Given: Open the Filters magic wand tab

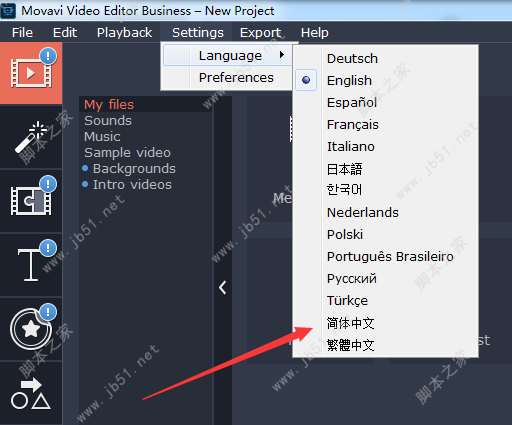Looking at the screenshot, I should [x=31, y=137].
